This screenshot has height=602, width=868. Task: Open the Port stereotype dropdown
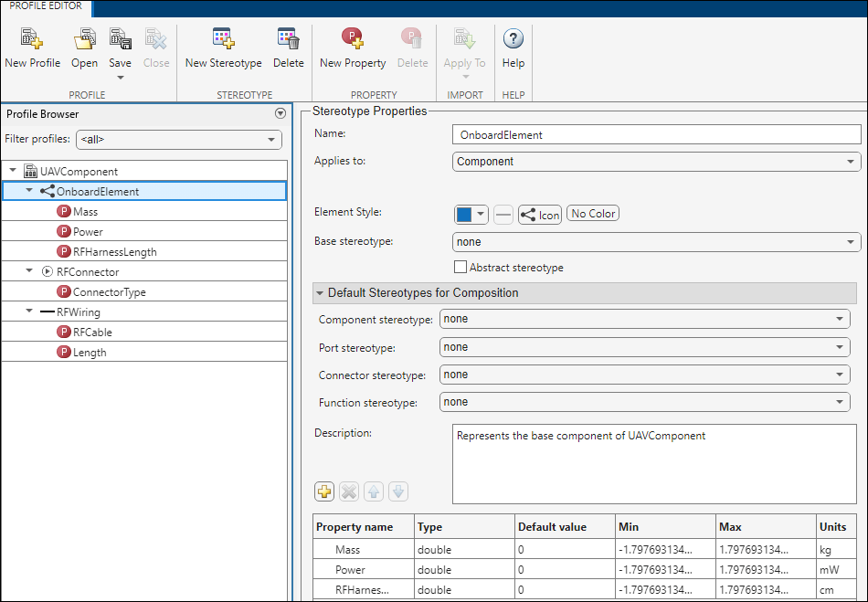pyautogui.click(x=644, y=347)
